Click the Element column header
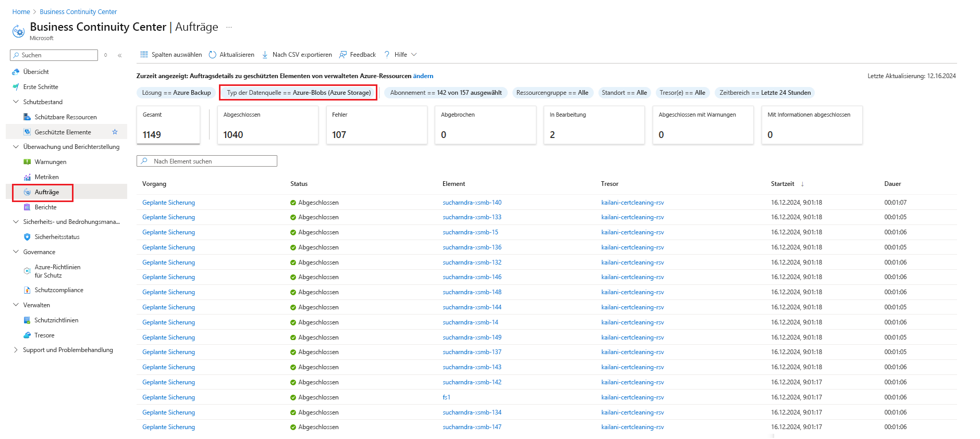 454,184
